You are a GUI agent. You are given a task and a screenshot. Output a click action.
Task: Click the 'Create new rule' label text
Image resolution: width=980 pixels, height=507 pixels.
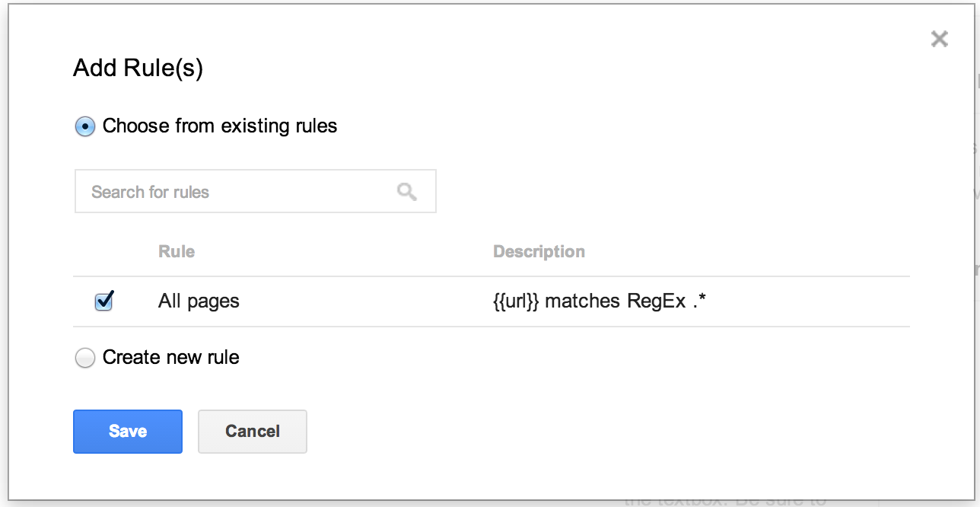tap(171, 358)
